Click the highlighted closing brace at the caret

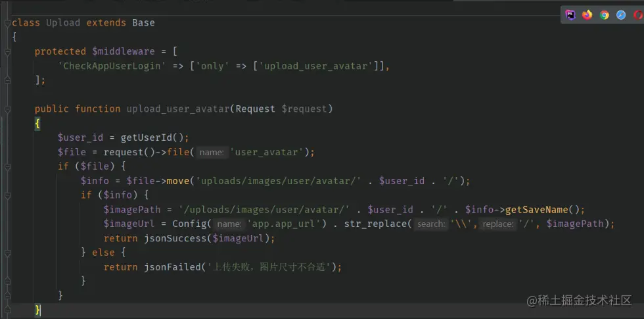pos(37,310)
